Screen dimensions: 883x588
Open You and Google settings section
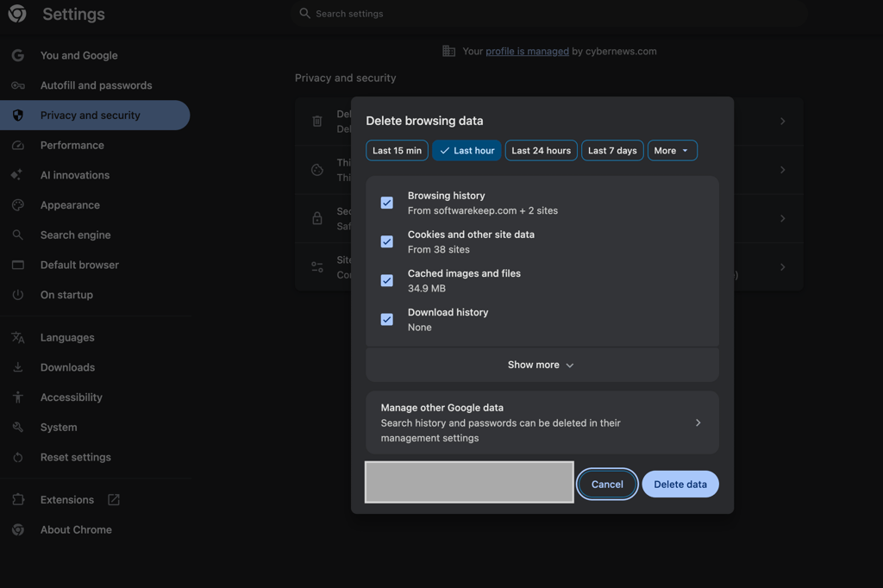pyautogui.click(x=95, y=55)
